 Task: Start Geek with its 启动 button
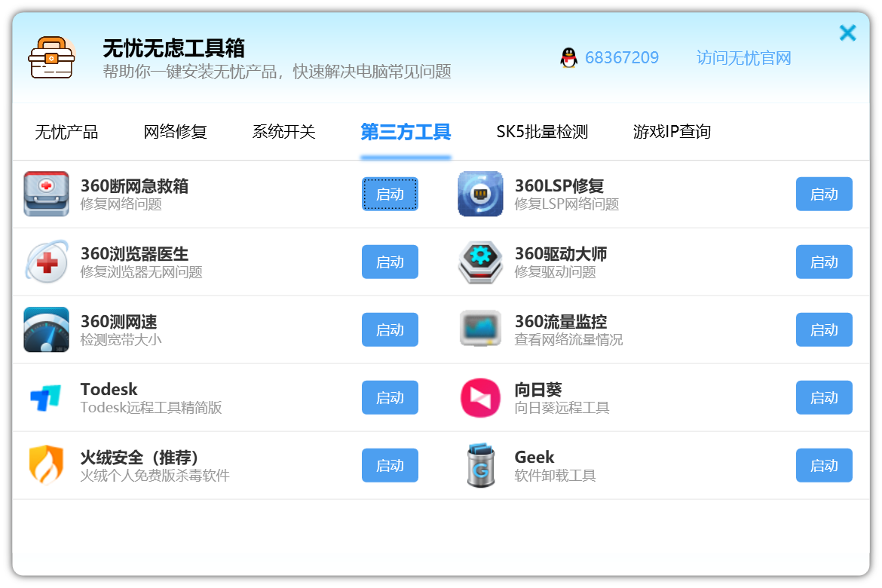coord(824,466)
